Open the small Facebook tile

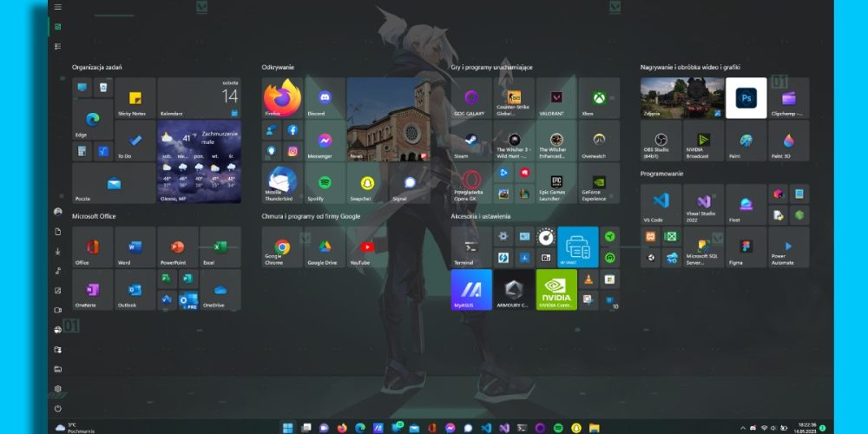(x=293, y=130)
